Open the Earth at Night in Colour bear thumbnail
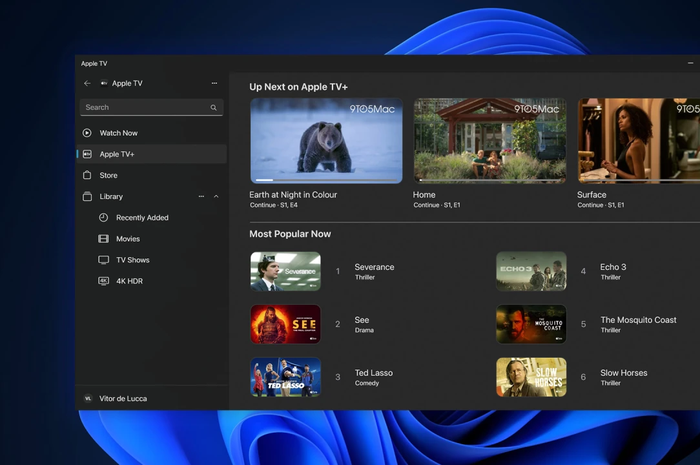 coord(326,141)
